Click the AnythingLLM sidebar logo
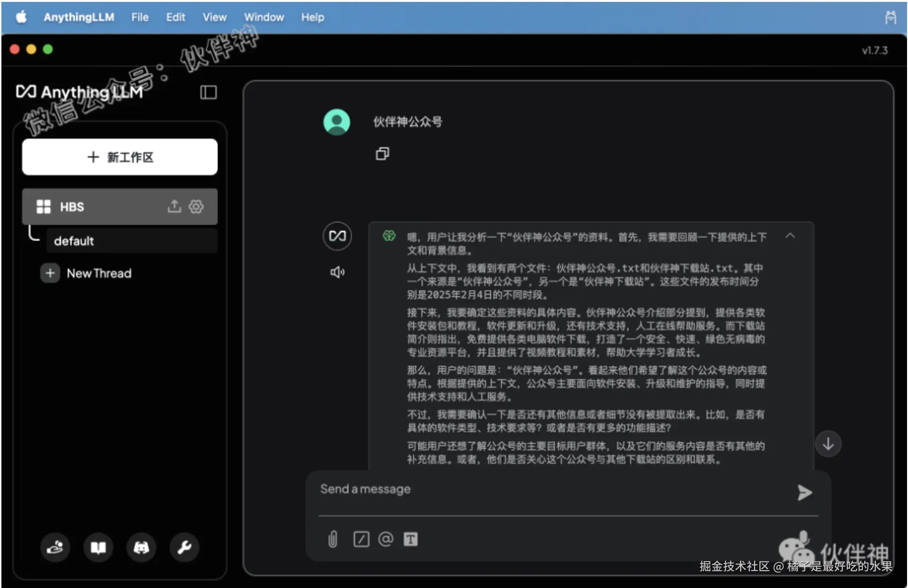 tap(80, 92)
